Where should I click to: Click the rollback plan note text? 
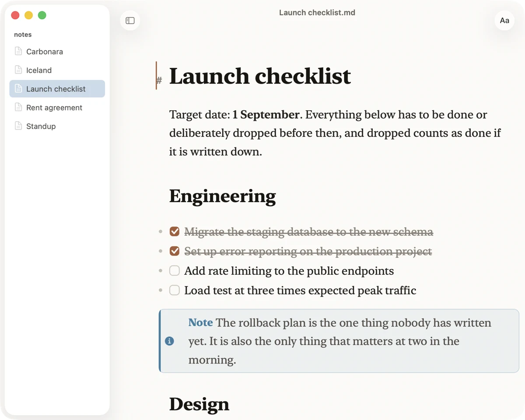(x=339, y=341)
